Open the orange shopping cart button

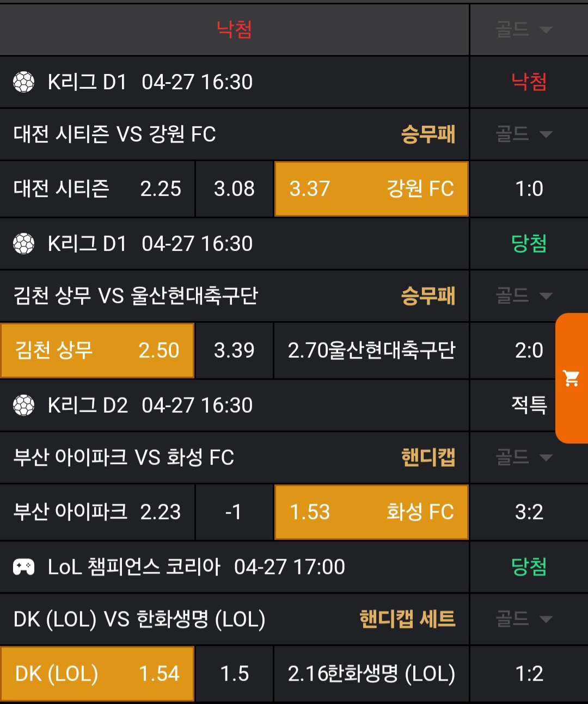point(571,378)
